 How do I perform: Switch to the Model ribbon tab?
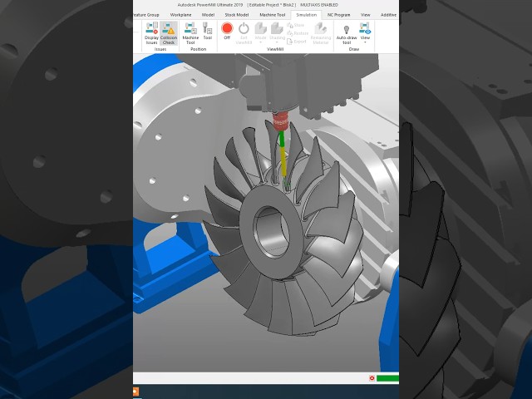point(208,15)
